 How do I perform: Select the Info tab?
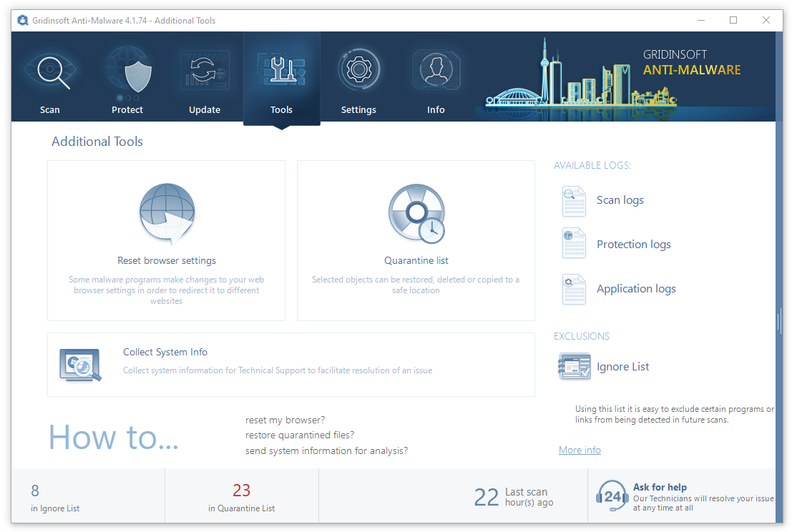point(436,79)
